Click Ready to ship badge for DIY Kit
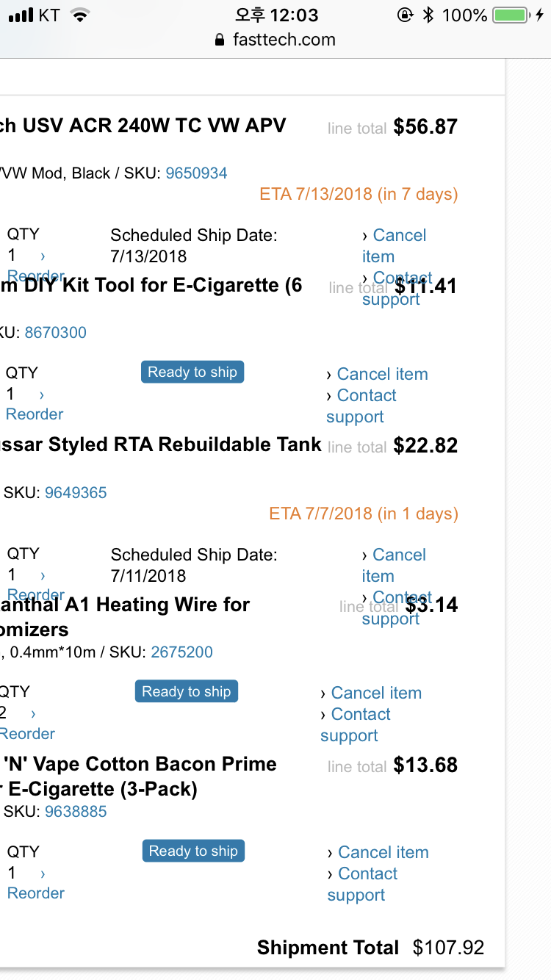This screenshot has height=980, width=551. pos(192,372)
